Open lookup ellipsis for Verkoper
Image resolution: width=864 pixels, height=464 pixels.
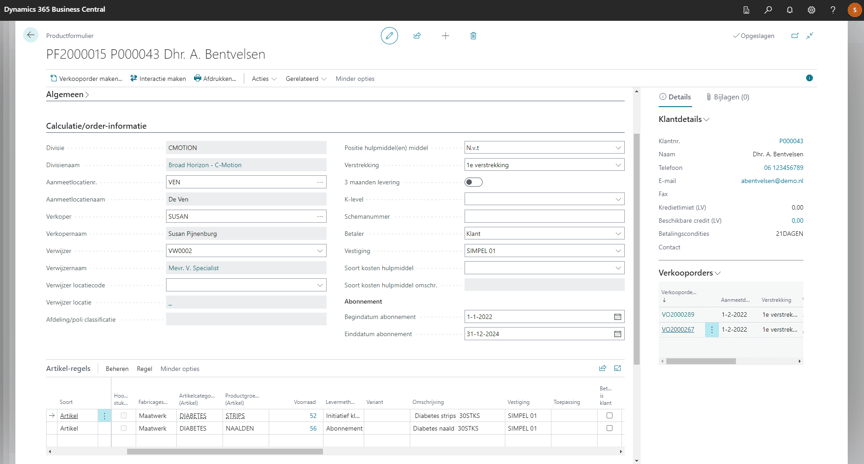320,217
